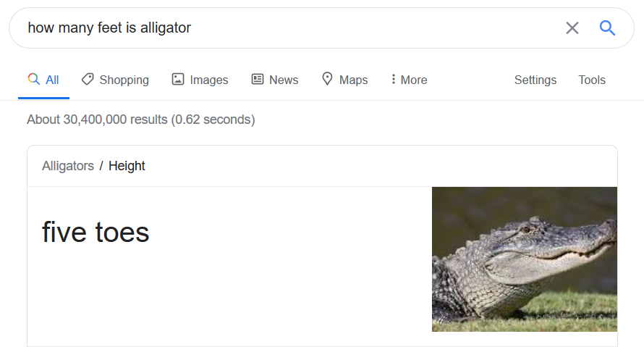The height and width of the screenshot is (347, 644).
Task: Select the All results tab
Action: click(x=43, y=80)
